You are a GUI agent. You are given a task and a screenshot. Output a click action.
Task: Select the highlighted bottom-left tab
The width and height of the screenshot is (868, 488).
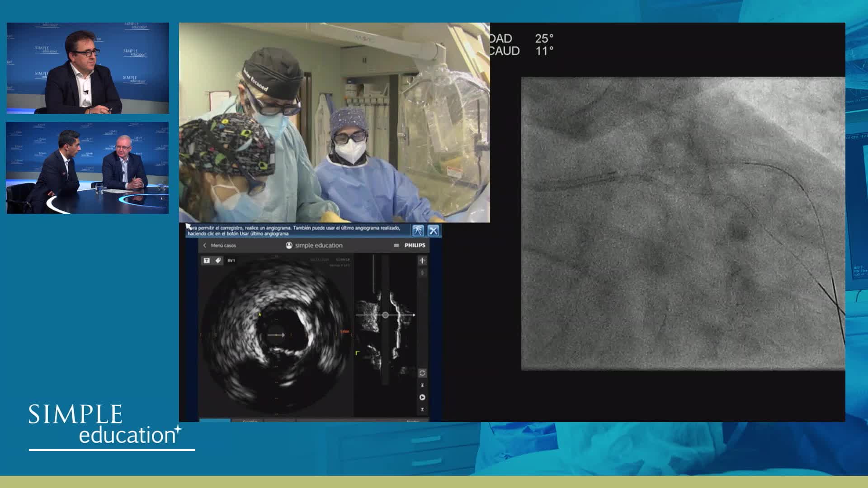(215, 420)
